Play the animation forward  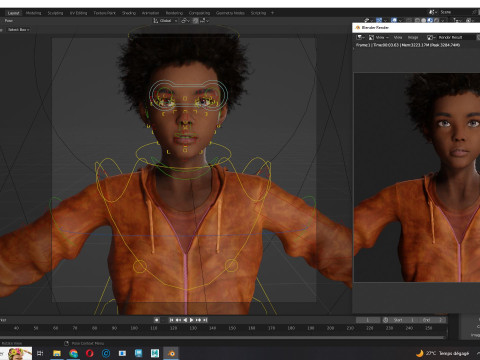(192, 320)
